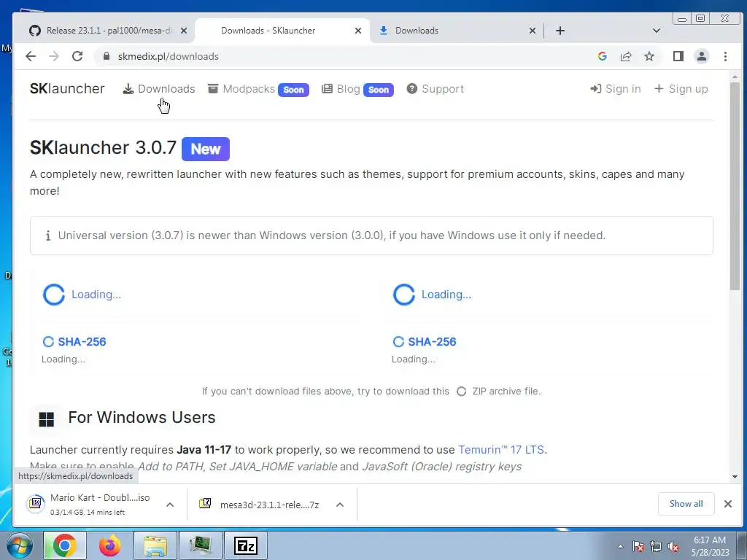747x560 pixels.
Task: Open the Support nav link
Action: [435, 89]
